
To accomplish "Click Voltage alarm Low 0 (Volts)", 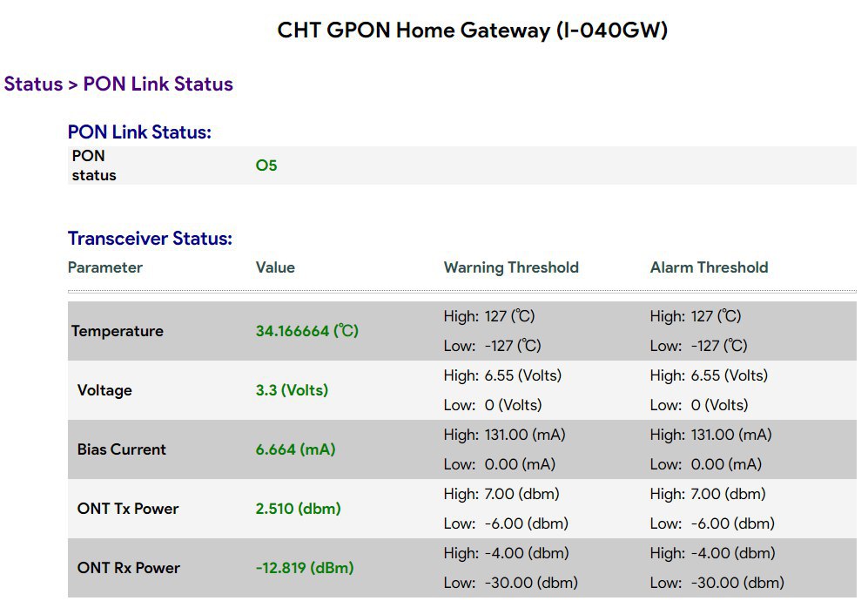I will click(699, 405).
